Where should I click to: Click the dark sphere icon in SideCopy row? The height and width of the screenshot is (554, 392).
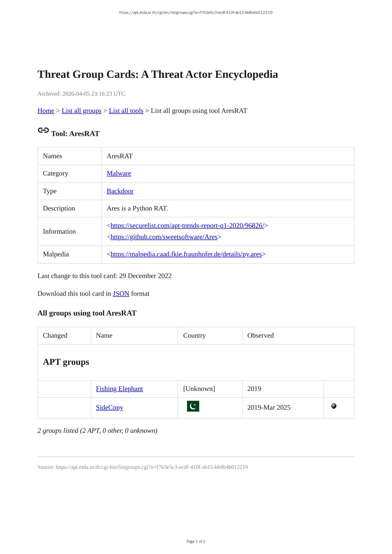(334, 406)
